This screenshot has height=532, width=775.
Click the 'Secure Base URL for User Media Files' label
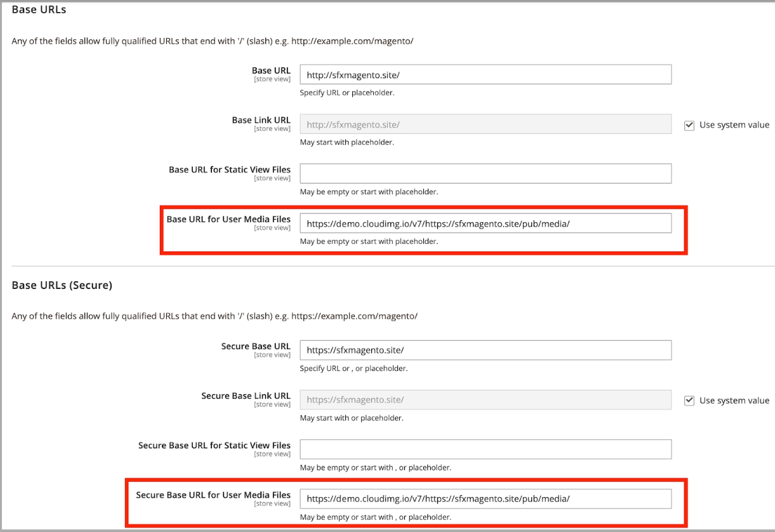coord(213,495)
